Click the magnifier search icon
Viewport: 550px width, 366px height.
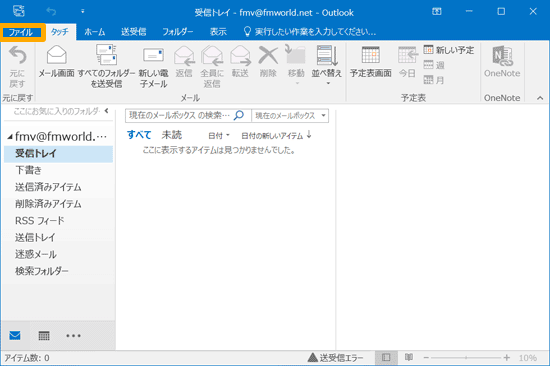[x=239, y=115]
